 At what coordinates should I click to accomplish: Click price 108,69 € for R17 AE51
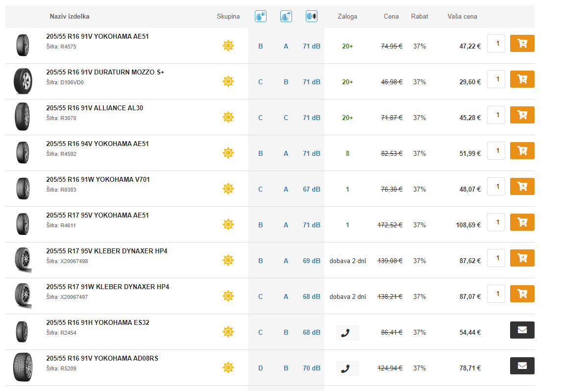click(x=468, y=225)
